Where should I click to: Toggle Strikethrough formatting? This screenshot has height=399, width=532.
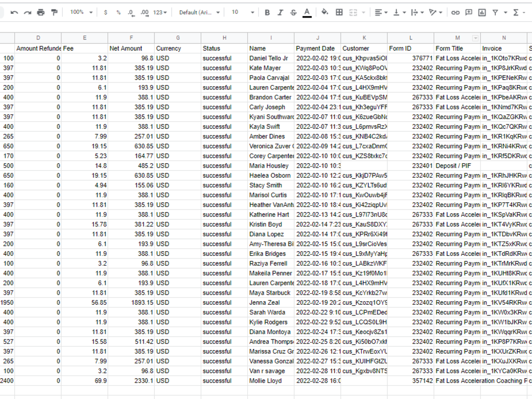point(294,13)
